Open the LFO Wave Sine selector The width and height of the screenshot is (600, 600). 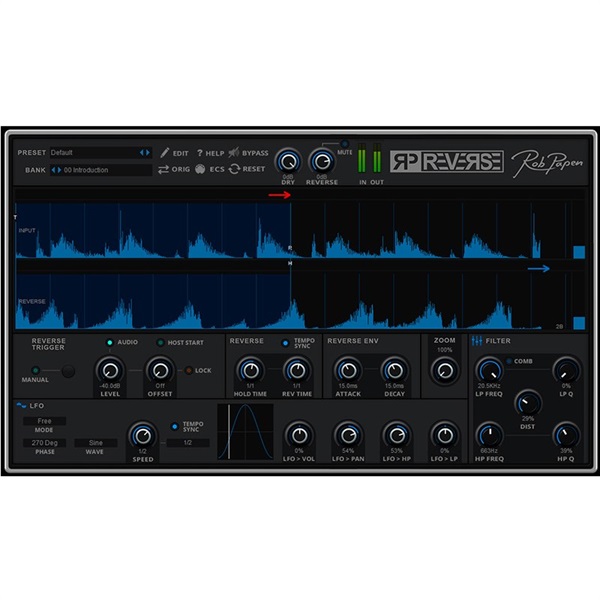96,443
